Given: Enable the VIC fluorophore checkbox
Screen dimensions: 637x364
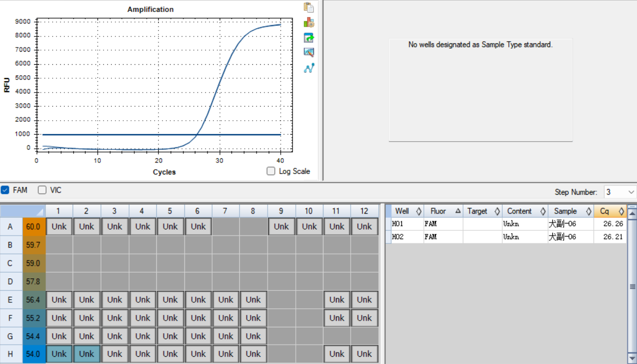Looking at the screenshot, I should [x=42, y=190].
